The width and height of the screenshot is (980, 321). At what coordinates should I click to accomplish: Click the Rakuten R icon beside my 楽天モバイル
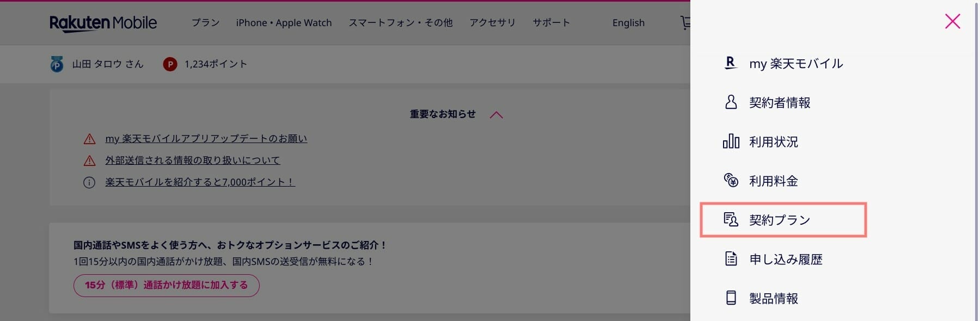731,63
